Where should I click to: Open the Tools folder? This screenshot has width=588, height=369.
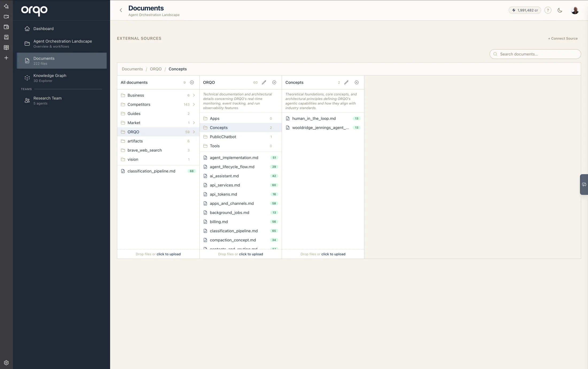tap(241, 146)
